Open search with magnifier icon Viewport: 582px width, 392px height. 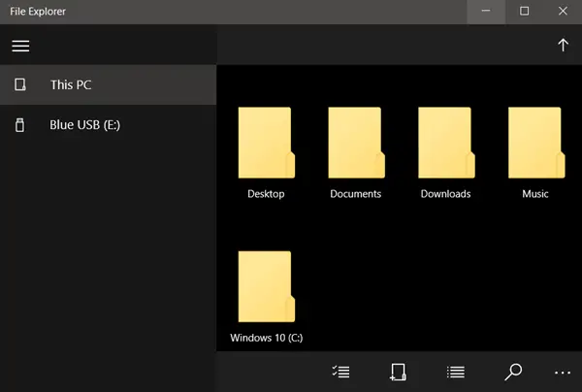coord(513,372)
